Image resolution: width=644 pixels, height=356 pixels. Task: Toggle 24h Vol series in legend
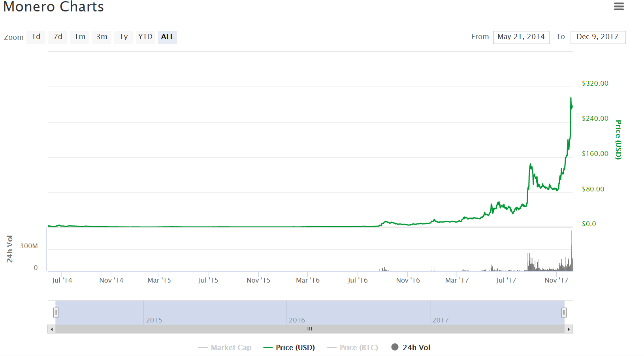[411, 348]
